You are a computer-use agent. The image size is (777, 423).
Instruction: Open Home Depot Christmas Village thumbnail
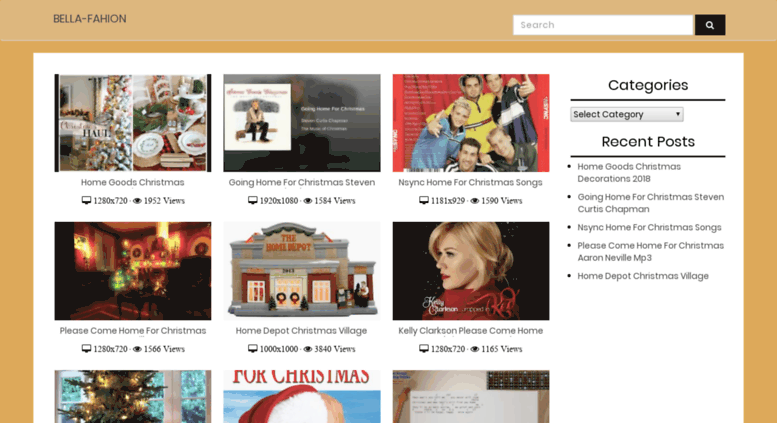302,271
